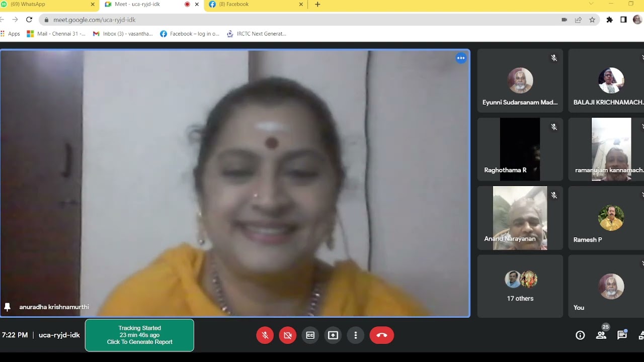Viewport: 644px width, 362px height.
Task: Click Tracking Started generate report box
Action: click(139, 335)
